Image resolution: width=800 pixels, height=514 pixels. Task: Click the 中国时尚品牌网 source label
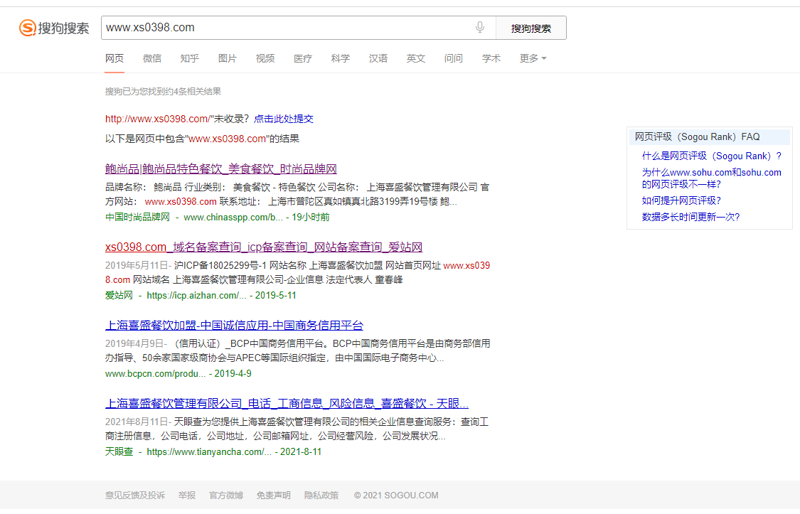[137, 217]
